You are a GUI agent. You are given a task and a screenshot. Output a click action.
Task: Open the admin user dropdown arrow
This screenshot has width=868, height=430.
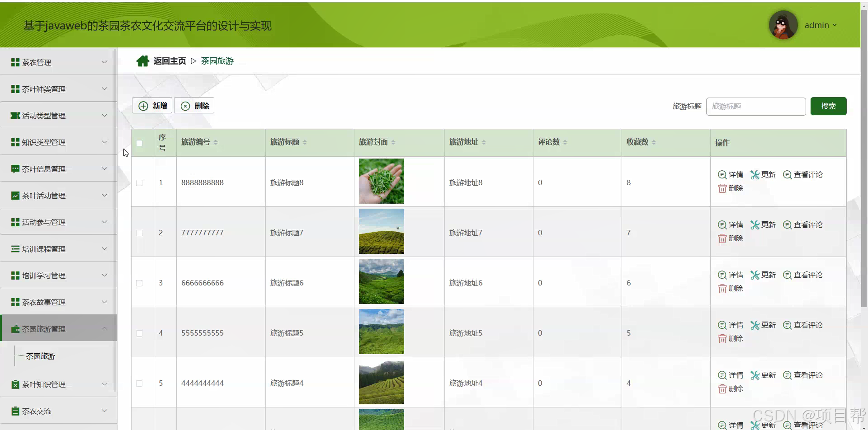tap(835, 25)
